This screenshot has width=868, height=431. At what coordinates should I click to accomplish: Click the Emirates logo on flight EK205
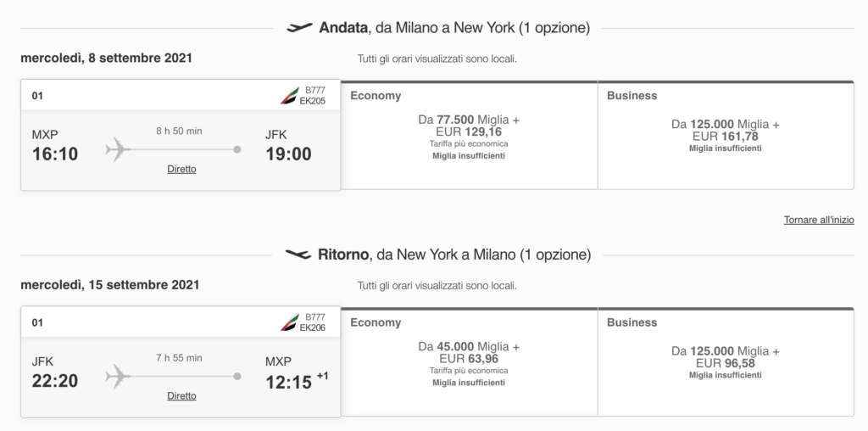290,95
